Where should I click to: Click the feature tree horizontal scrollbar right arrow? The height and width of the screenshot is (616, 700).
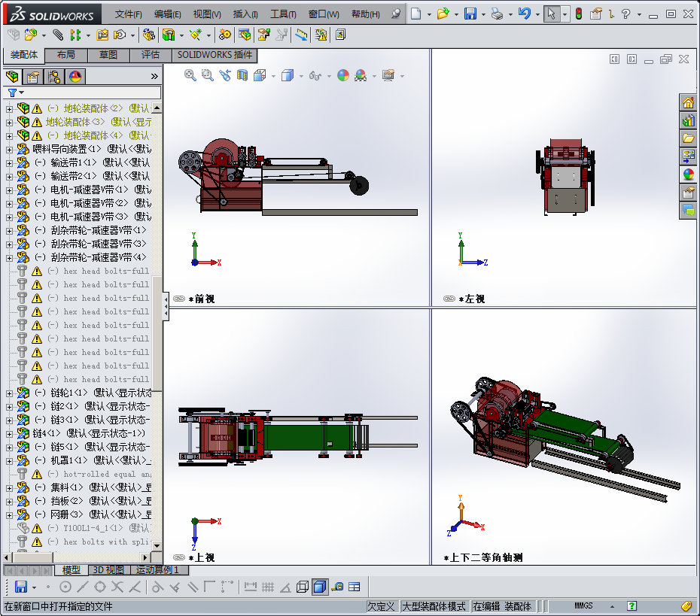(x=145, y=557)
